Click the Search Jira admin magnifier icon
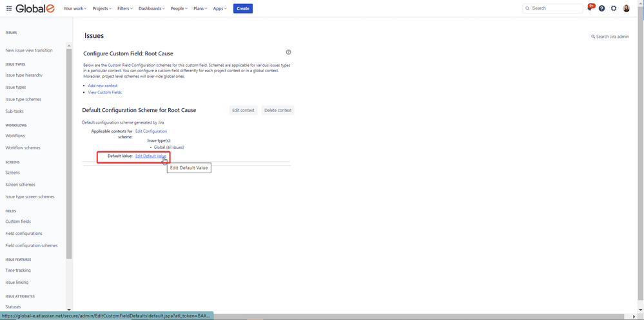This screenshot has height=320, width=644. (x=593, y=37)
